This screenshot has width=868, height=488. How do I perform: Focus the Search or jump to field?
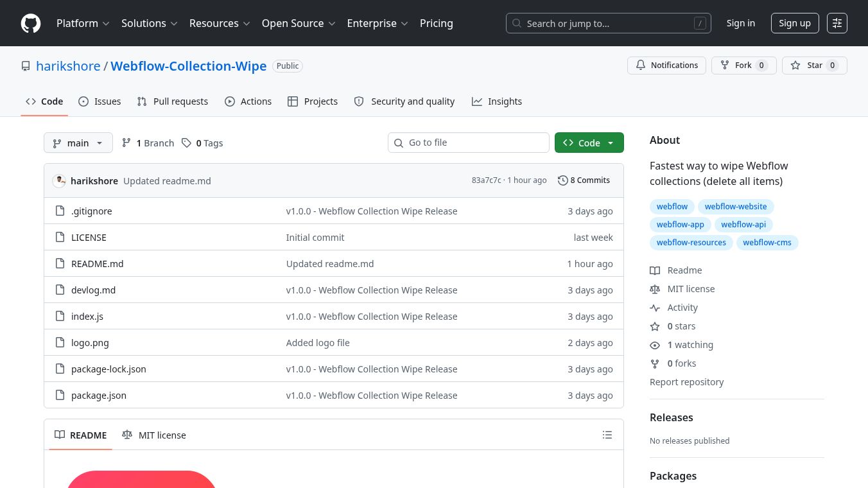click(609, 23)
